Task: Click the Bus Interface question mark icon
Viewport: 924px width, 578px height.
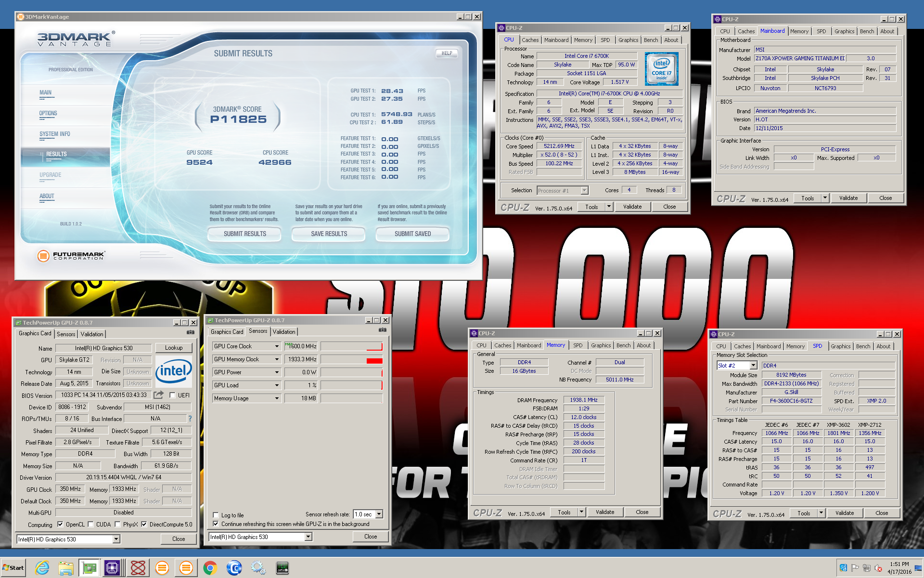Action: [190, 419]
